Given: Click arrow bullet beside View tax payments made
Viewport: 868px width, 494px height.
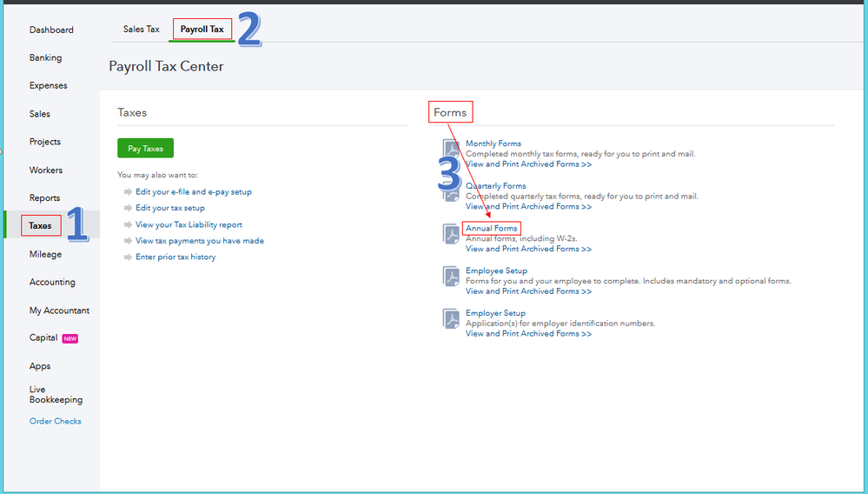Looking at the screenshot, I should tap(128, 240).
